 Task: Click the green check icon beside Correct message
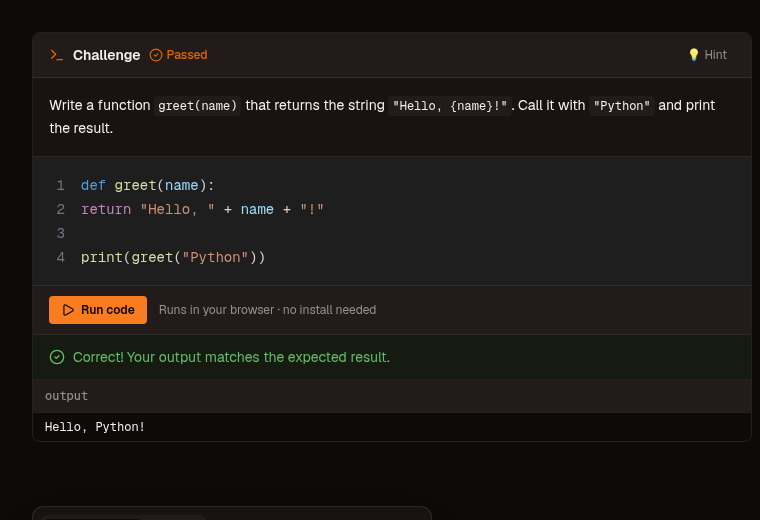(57, 357)
